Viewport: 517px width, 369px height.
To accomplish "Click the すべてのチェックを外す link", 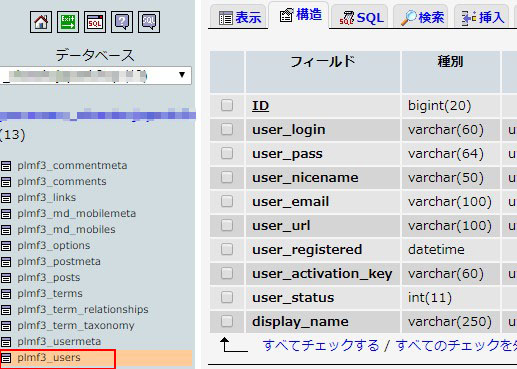I will [456, 345].
